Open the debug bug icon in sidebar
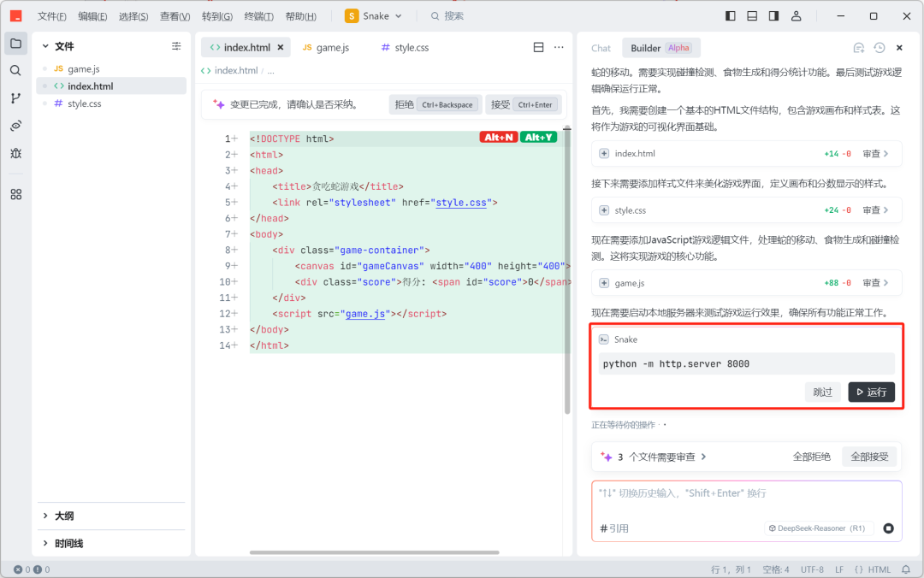 point(16,153)
